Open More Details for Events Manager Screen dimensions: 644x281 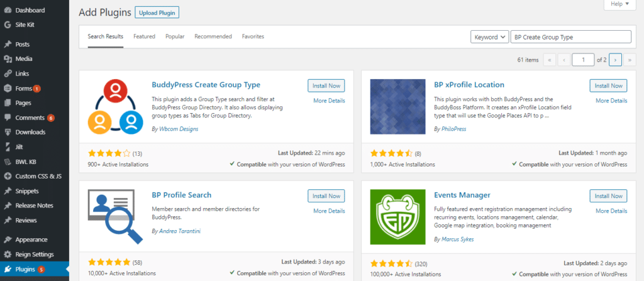tap(611, 211)
